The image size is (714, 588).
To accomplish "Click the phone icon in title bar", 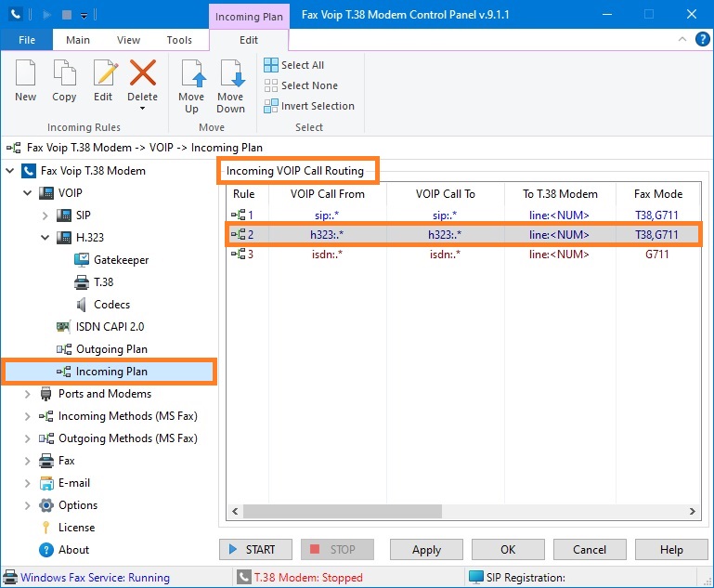I will [x=16, y=15].
